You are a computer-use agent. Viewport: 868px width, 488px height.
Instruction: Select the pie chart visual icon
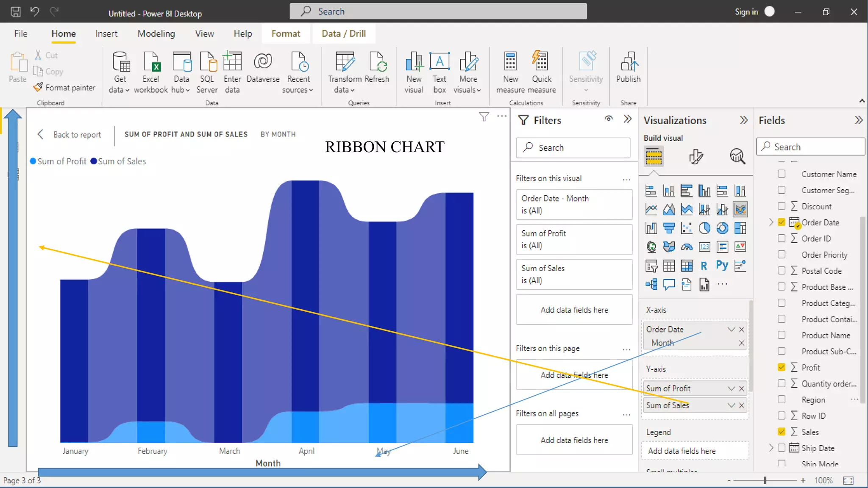pos(704,228)
